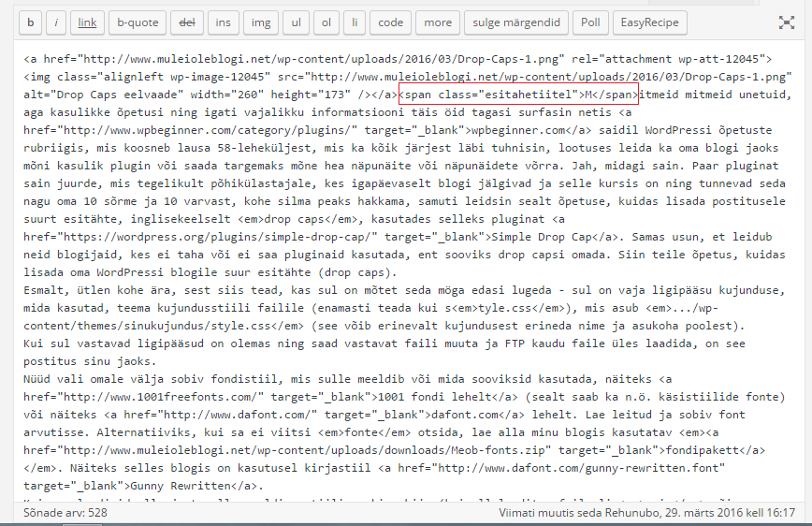Start an ordered list with ol
The width and height of the screenshot is (812, 526).
(x=326, y=22)
